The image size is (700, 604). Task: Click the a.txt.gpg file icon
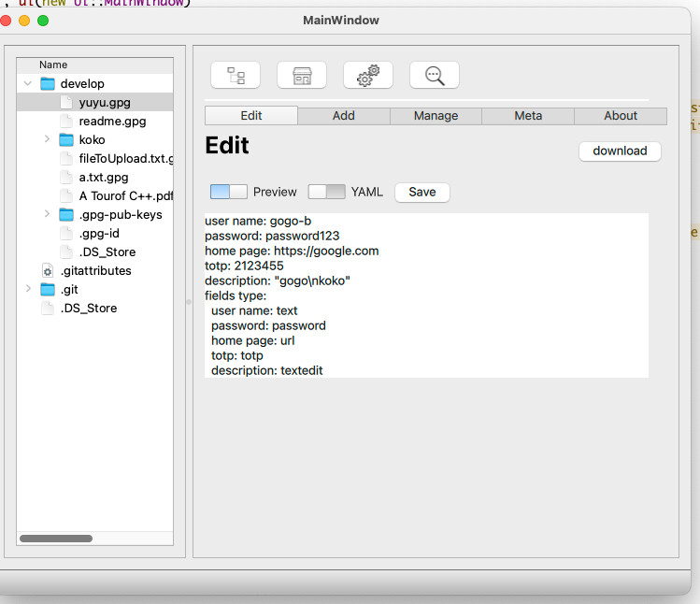[66, 178]
